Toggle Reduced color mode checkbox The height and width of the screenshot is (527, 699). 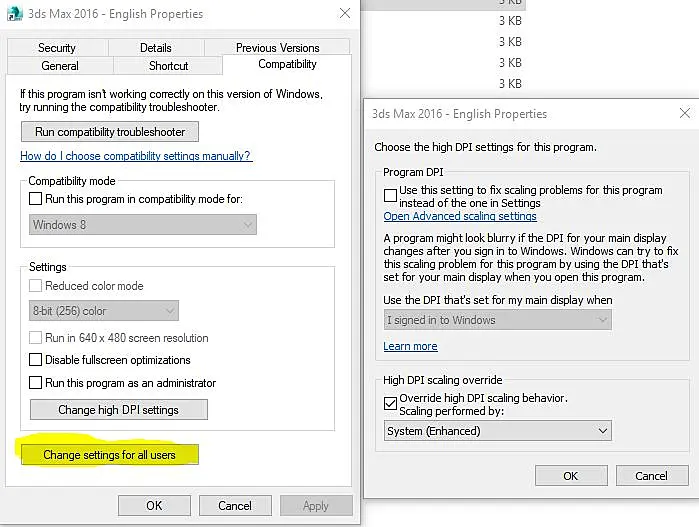click(36, 285)
